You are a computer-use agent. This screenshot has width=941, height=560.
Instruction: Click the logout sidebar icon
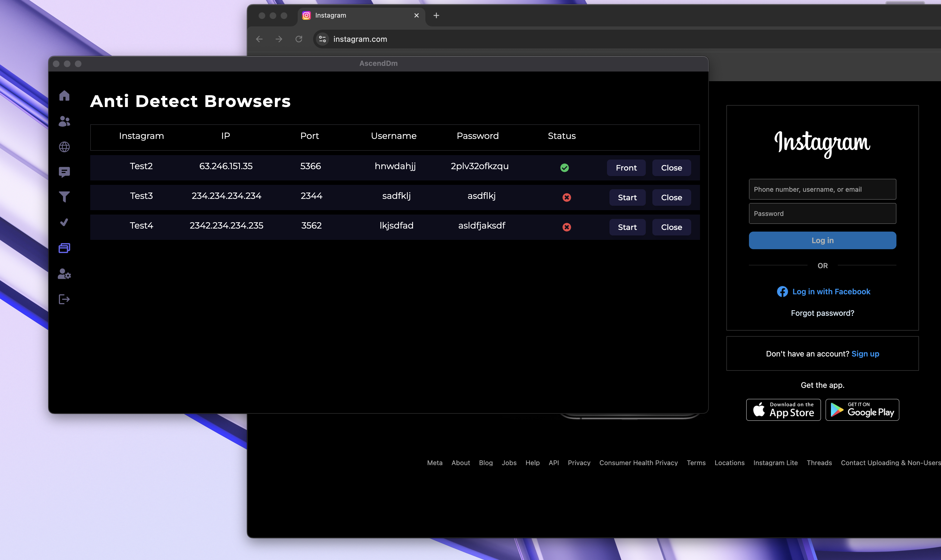[64, 299]
